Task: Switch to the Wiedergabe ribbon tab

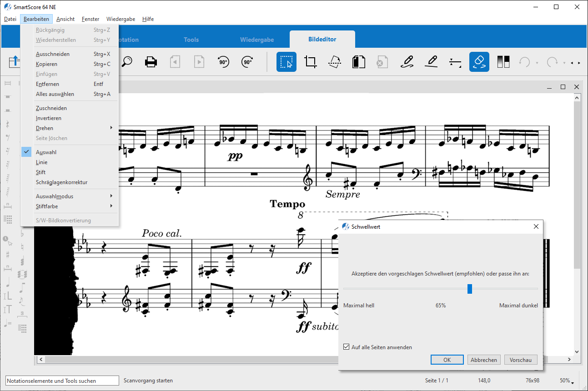Action: point(257,40)
